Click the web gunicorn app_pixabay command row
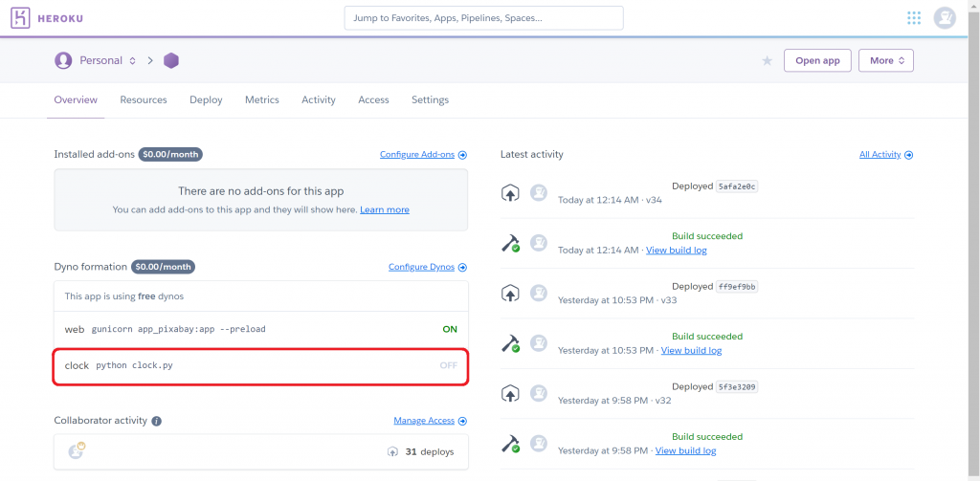This screenshot has width=980, height=481. click(x=260, y=329)
